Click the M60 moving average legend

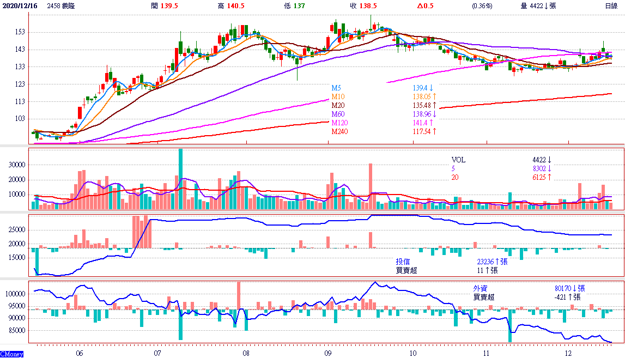click(338, 114)
